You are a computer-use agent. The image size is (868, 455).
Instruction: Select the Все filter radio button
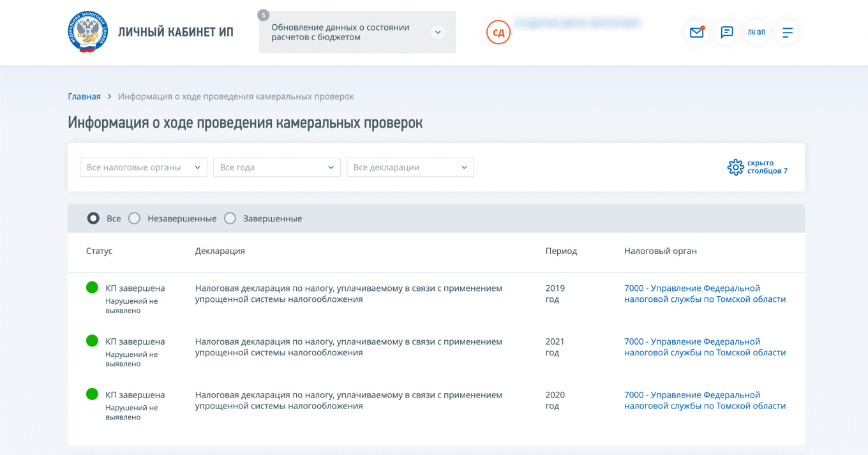pos(93,218)
